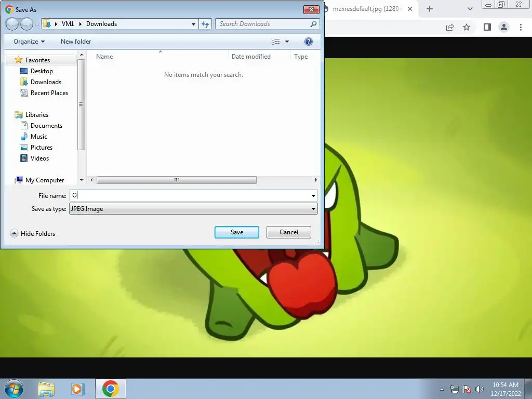Viewport: 532px width, 399px height.
Task: Close the Save As dialog
Action: pyautogui.click(x=311, y=9)
